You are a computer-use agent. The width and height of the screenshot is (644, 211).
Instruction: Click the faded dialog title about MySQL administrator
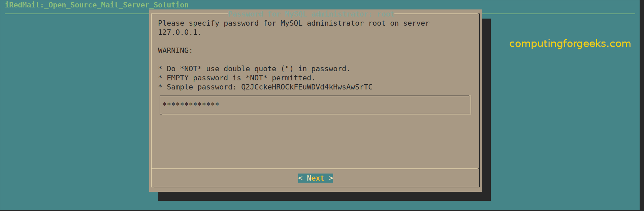click(311, 14)
